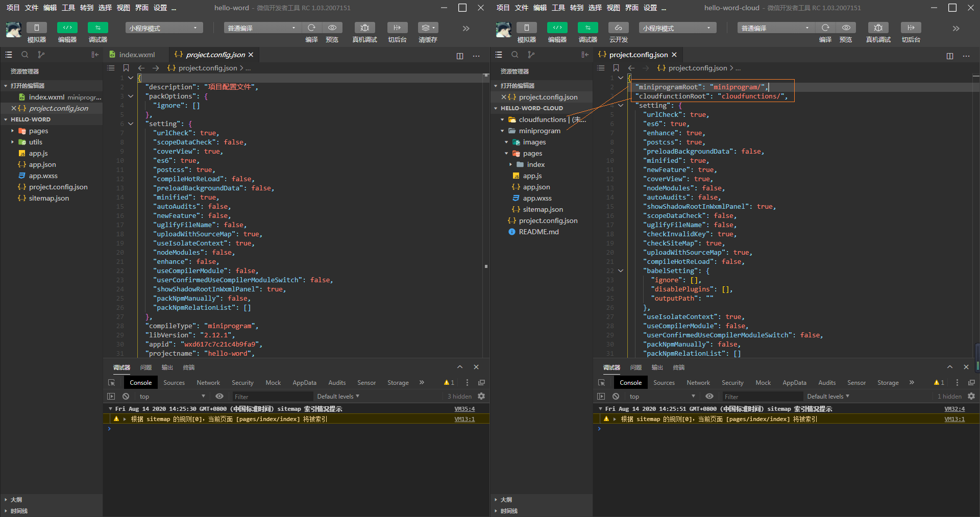Open source control icon in hello-word sidebar
980x517 pixels.
[41, 55]
